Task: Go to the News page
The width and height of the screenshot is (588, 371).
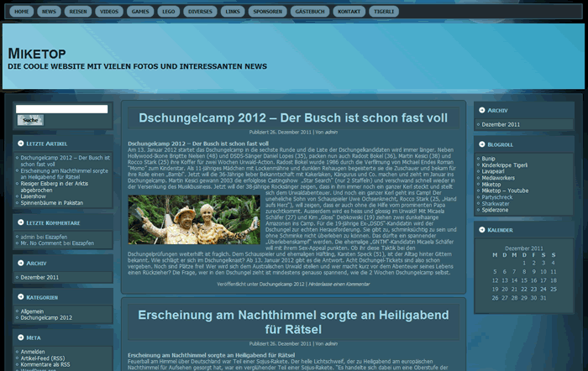Action: pyautogui.click(x=49, y=12)
